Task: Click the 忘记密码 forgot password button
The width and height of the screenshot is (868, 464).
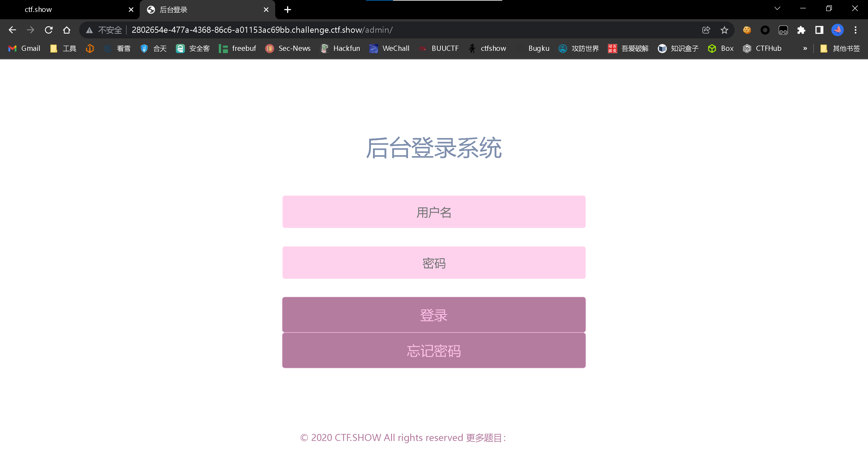Action: point(434,351)
